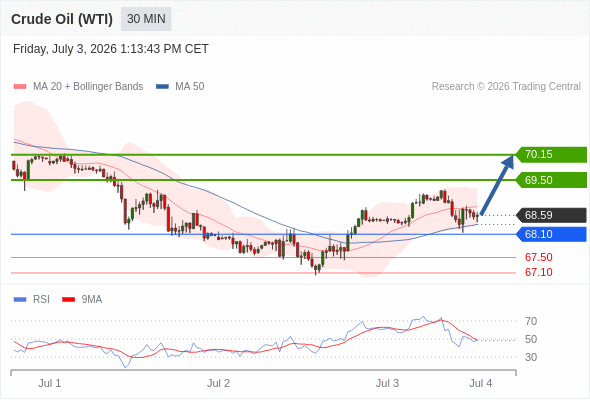Click the RSI legend swatch
The image size is (590, 400).
20,300
